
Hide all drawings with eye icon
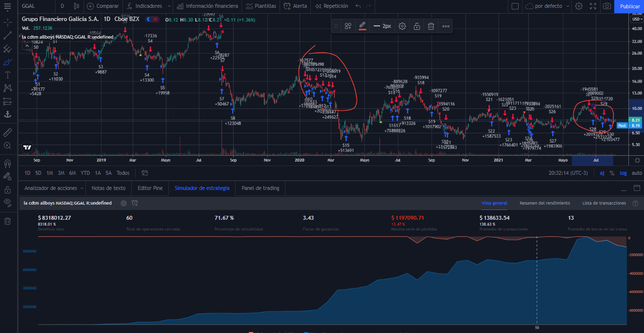pos(8,202)
